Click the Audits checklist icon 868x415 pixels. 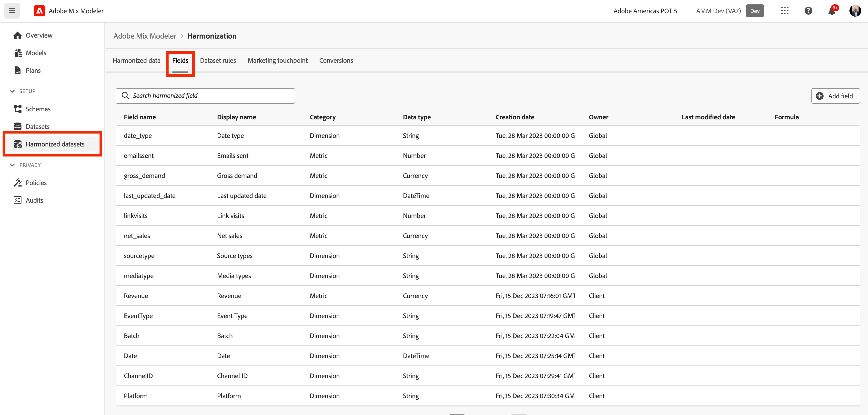(x=18, y=200)
